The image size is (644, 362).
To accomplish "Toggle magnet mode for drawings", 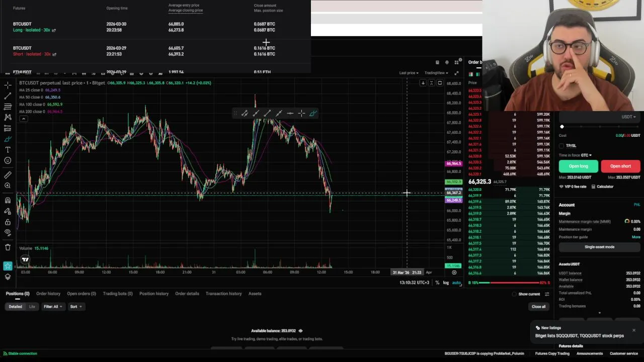I will [x=8, y=200].
